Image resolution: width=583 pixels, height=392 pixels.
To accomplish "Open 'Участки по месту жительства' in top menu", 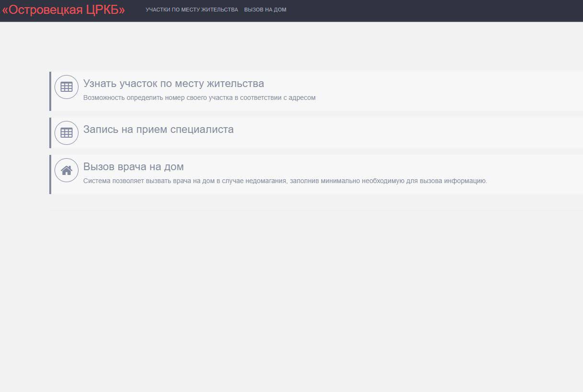I will (191, 10).
